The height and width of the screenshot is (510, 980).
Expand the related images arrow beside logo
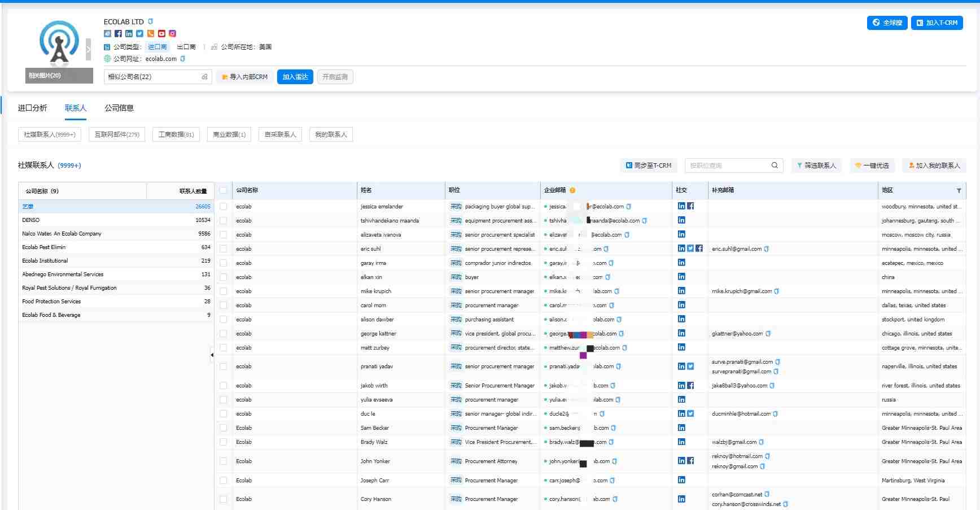click(x=88, y=50)
